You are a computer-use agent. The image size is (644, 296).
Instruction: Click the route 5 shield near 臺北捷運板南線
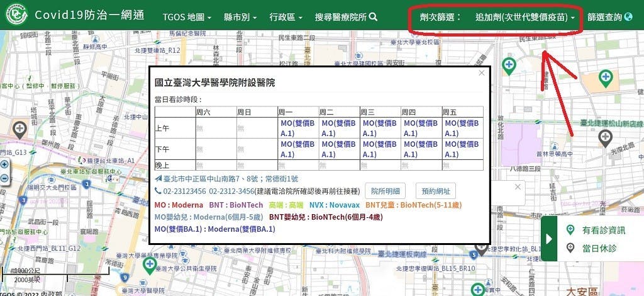(474, 255)
